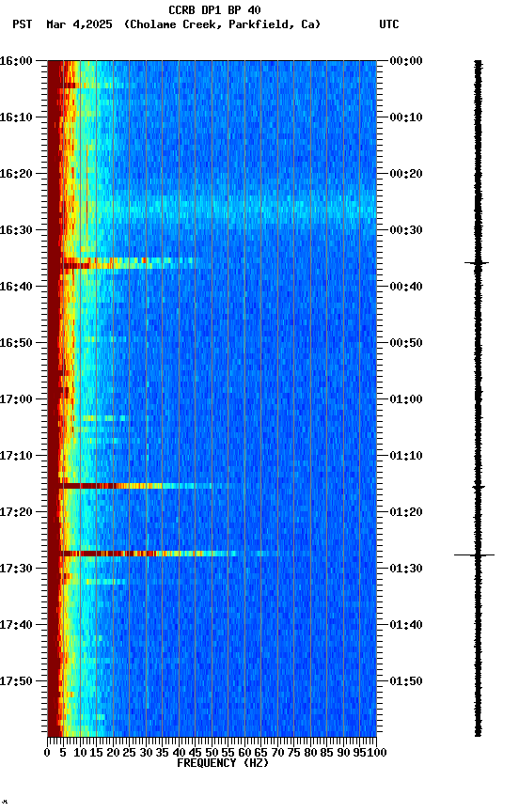Image resolution: width=519 pixels, height=812 pixels.
Task: Click the 15 Hz frequency axis label
Action: point(96,753)
